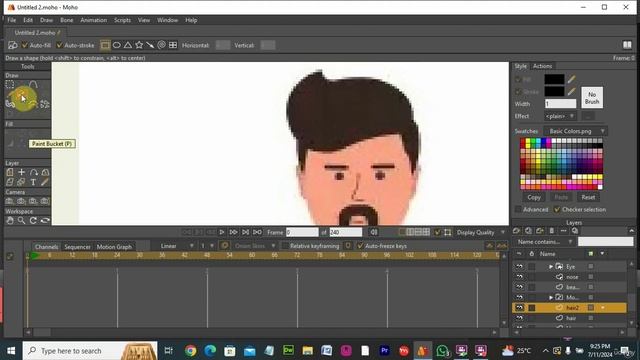Switch to the Sequencer tab
The height and width of the screenshot is (360, 640).
coord(77,247)
